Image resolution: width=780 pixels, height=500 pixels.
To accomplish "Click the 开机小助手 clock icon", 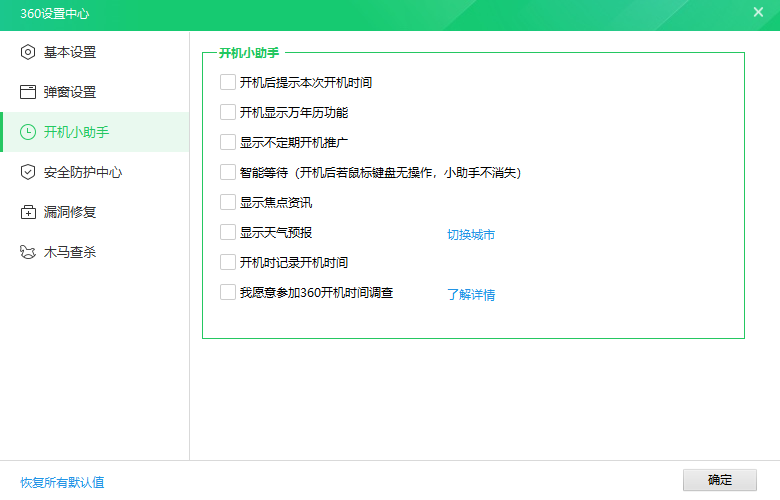I will pyautogui.click(x=28, y=132).
